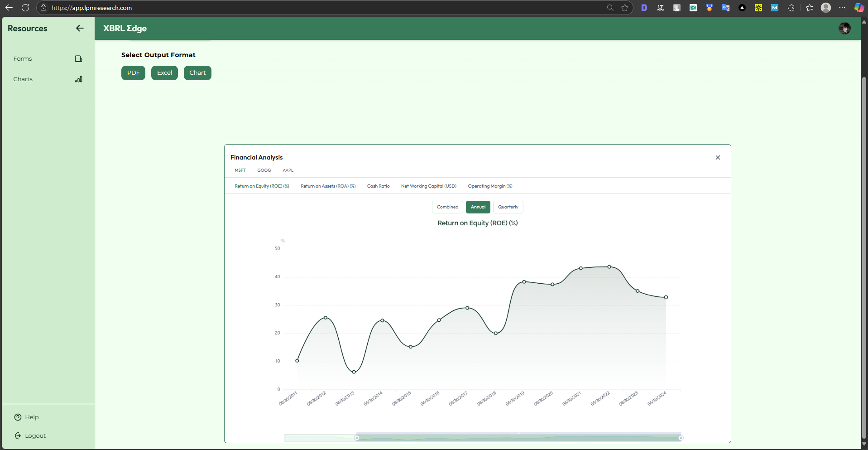This screenshot has height=450, width=868.
Task: Click the 06/30/2024 final data point
Action: pyautogui.click(x=666, y=297)
